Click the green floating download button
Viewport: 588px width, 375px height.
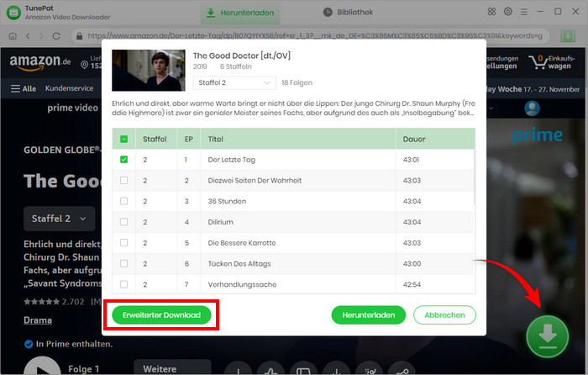pos(547,335)
